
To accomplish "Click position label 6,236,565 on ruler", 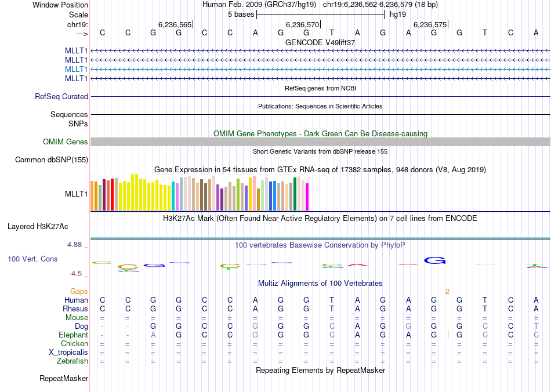I will [x=175, y=24].
